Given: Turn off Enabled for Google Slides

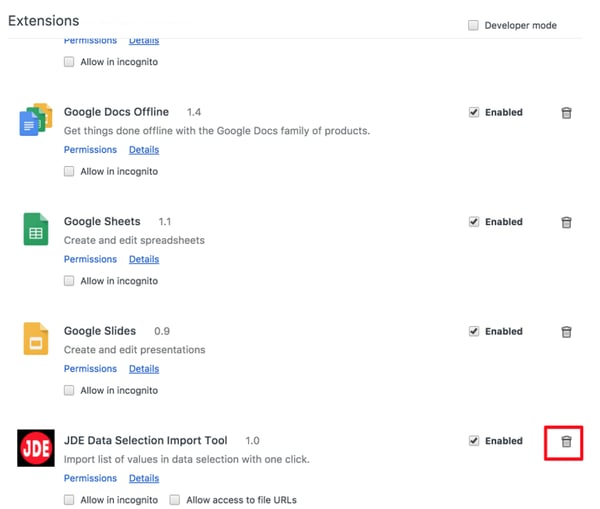Looking at the screenshot, I should [474, 332].
